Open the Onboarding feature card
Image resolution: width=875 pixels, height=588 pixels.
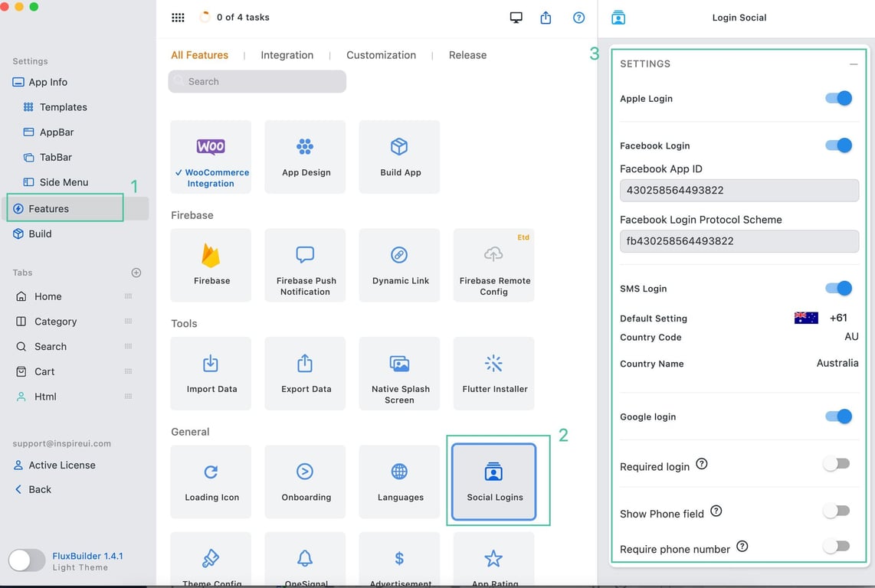305,482
